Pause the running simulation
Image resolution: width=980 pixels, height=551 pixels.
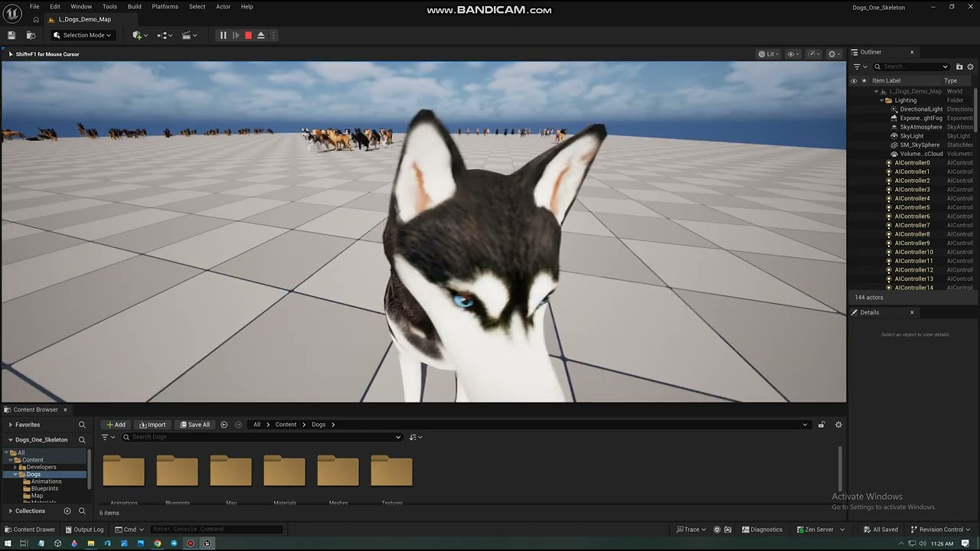click(x=223, y=35)
